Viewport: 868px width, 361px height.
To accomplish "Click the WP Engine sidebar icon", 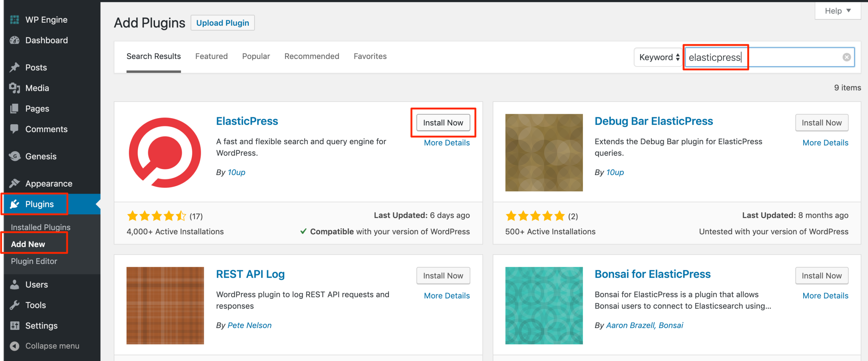I will click(15, 19).
